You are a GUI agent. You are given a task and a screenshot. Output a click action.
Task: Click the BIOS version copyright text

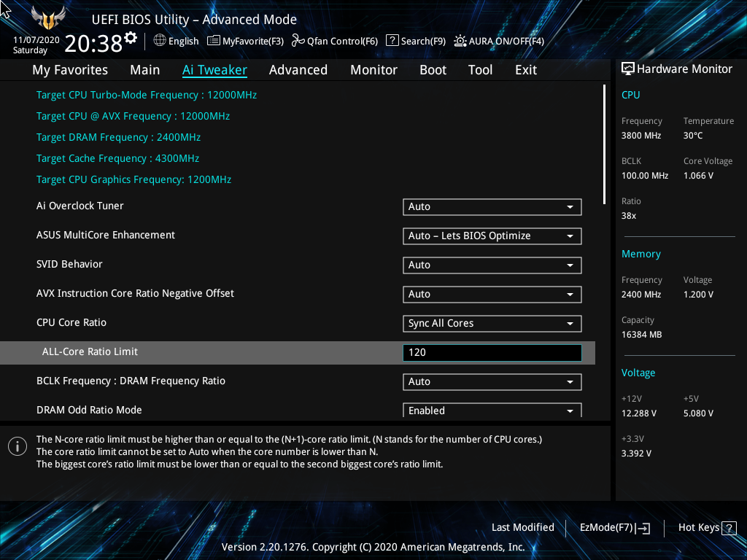[373, 547]
